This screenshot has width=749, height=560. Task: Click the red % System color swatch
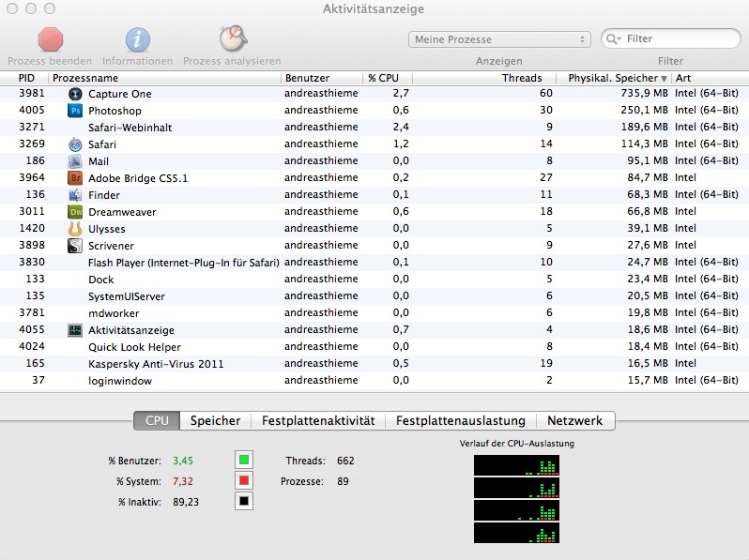244,481
